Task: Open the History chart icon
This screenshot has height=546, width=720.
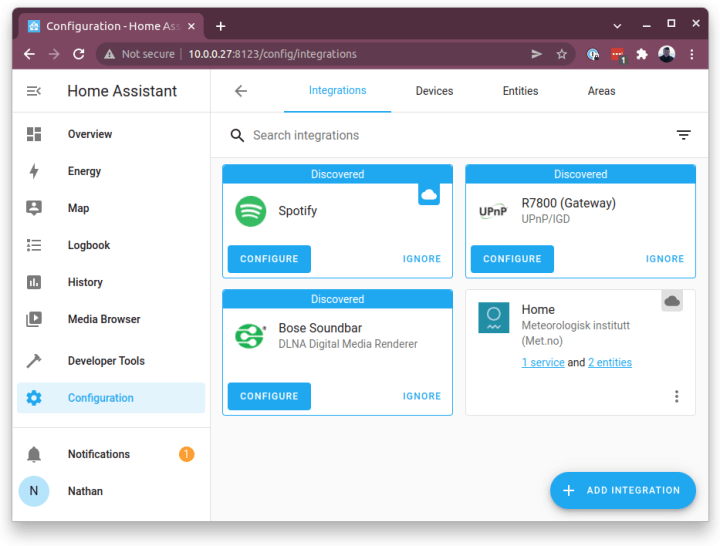Action: 34,282
